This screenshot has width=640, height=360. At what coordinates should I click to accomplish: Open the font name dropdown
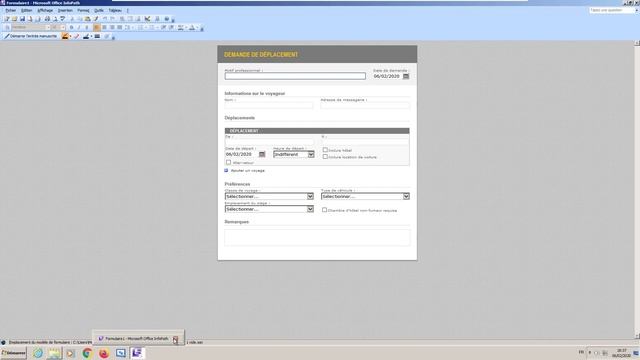pyautogui.click(x=48, y=27)
